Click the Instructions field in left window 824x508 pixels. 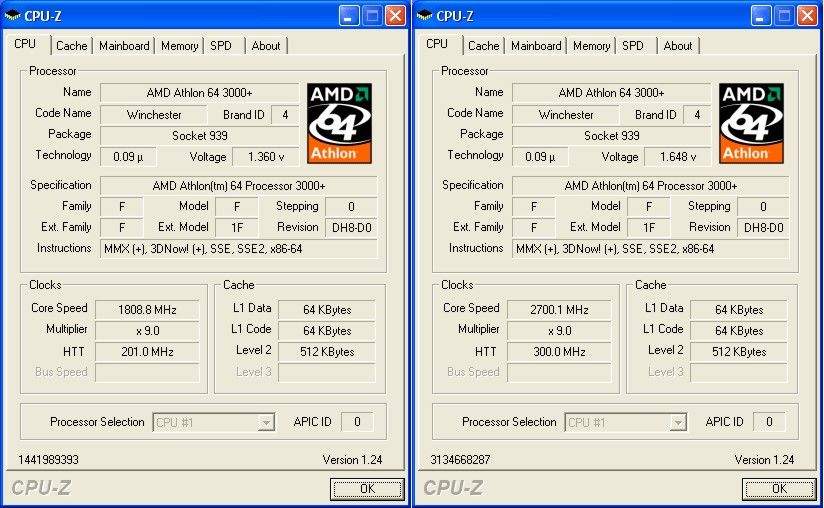(239, 249)
